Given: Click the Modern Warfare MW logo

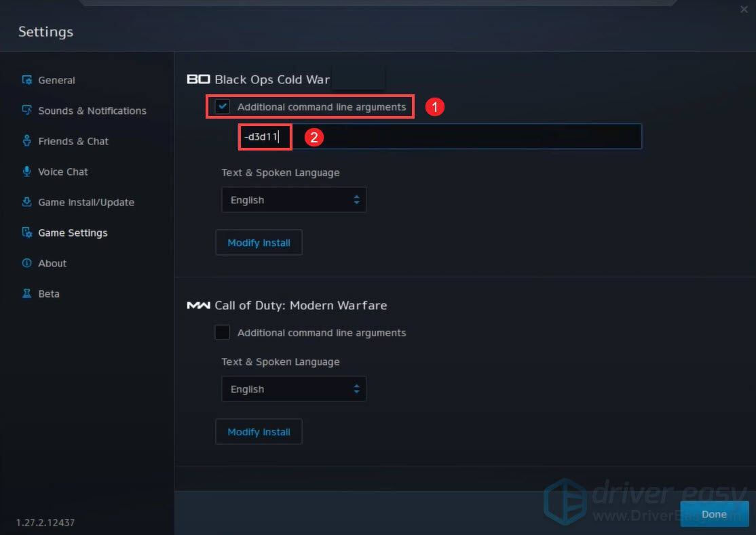Looking at the screenshot, I should [198, 305].
